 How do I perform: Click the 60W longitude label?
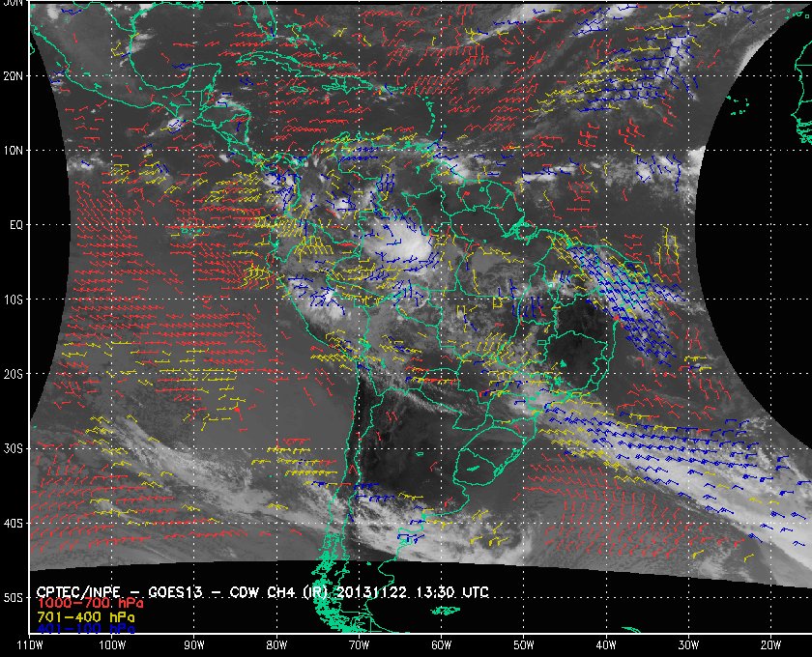[x=441, y=645]
